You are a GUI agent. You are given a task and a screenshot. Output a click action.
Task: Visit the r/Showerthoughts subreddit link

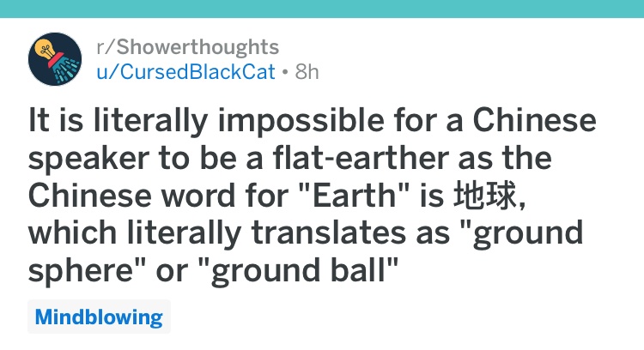point(188,47)
